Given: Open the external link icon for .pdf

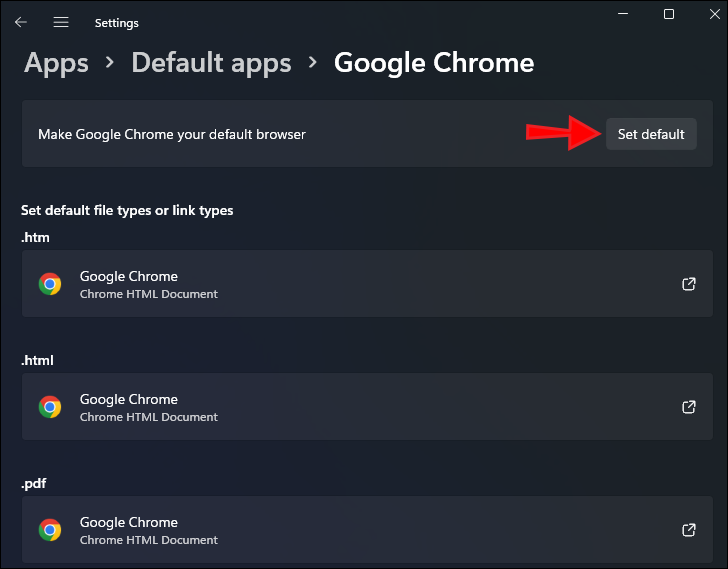Looking at the screenshot, I should [x=688, y=530].
